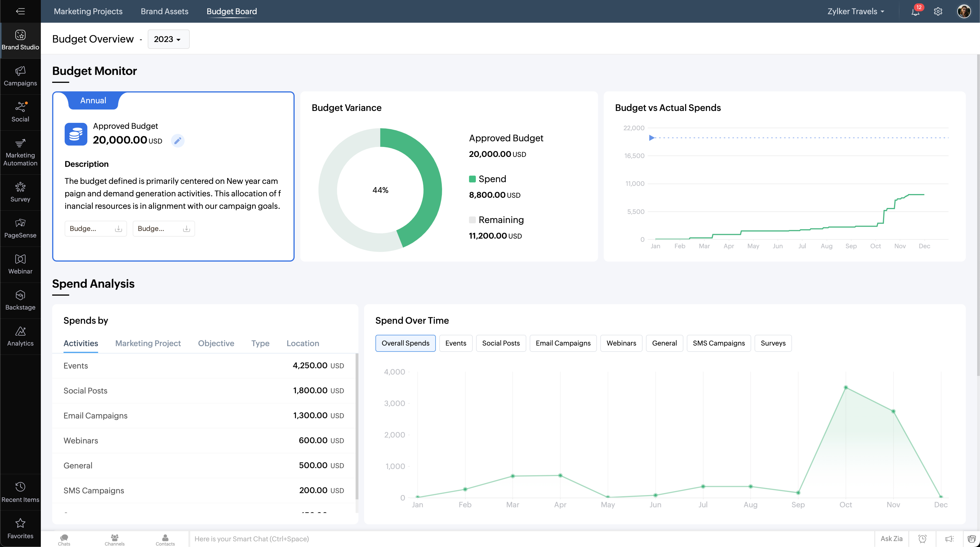
Task: Enable the SMS Campaigns spend filter
Action: [x=719, y=343]
